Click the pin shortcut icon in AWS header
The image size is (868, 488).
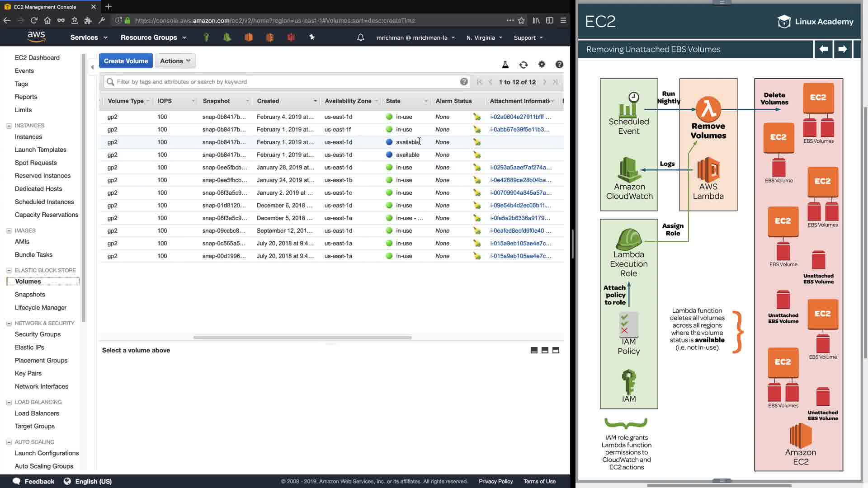click(x=312, y=38)
